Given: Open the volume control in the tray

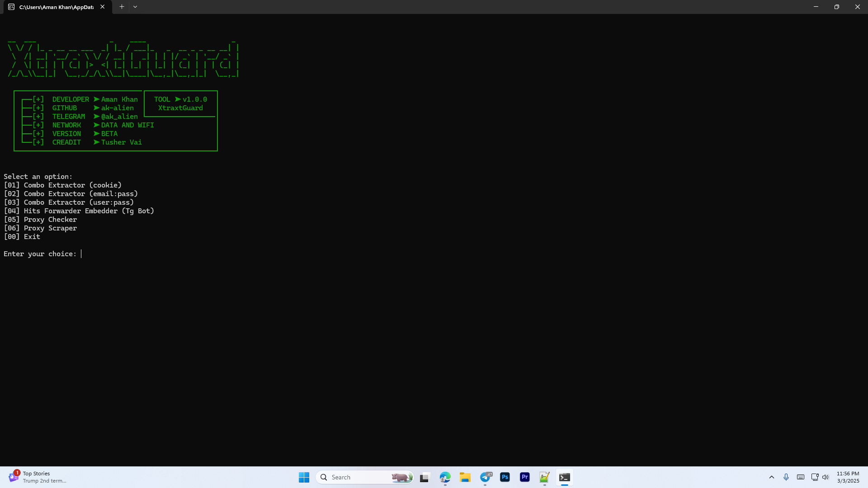Looking at the screenshot, I should pos(826,477).
